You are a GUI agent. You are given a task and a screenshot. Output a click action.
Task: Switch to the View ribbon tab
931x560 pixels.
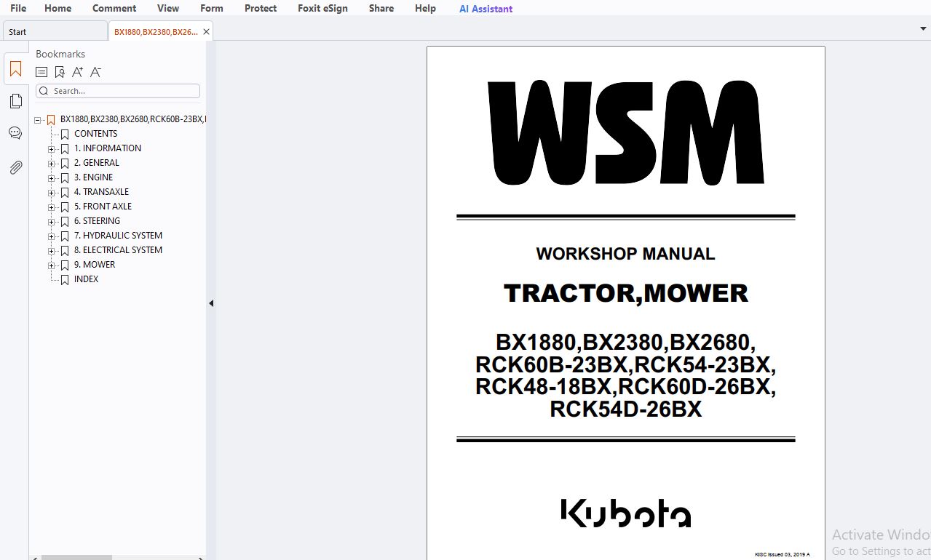click(168, 8)
